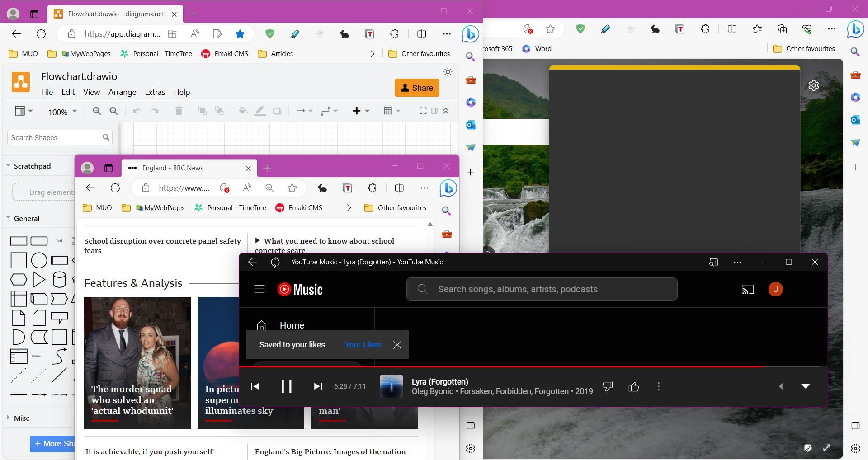The image size is (868, 460).
Task: Open the zoom level 100% dropdown
Action: click(62, 112)
